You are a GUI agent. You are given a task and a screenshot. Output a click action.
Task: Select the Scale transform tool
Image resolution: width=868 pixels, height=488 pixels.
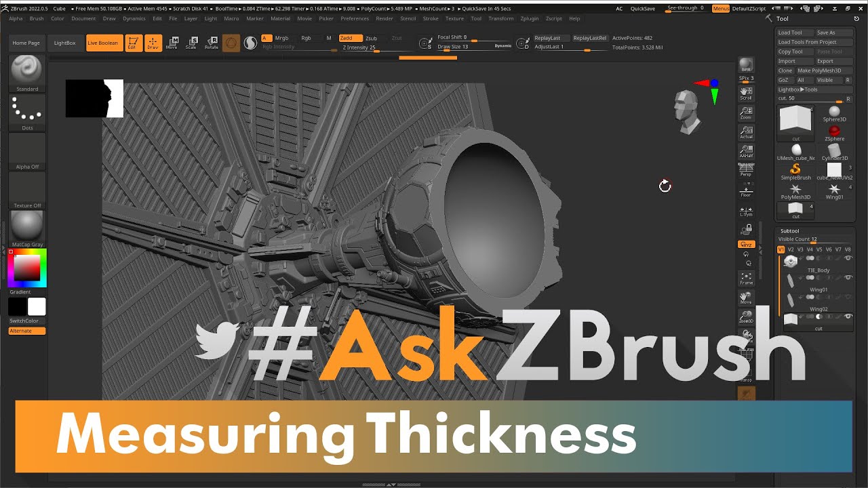pos(192,43)
